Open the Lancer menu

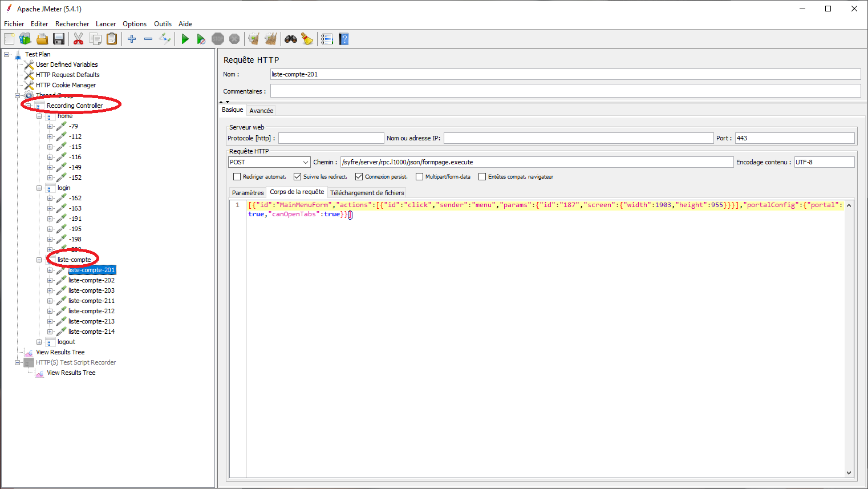[x=106, y=24]
